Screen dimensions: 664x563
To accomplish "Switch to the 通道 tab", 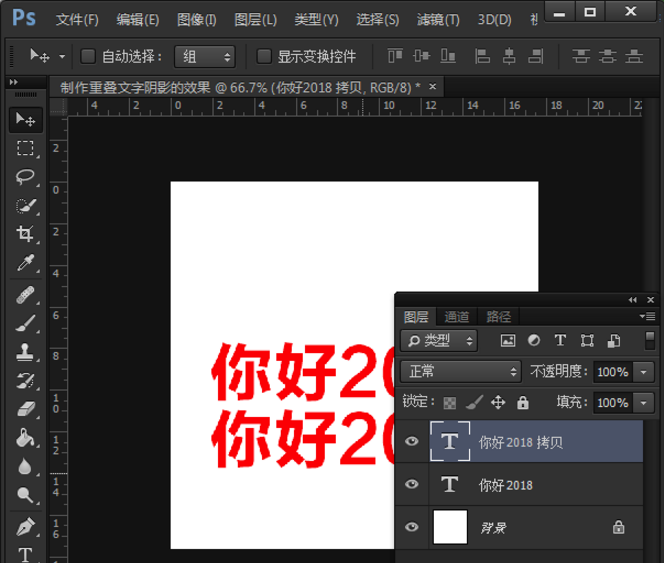I will 457,317.
